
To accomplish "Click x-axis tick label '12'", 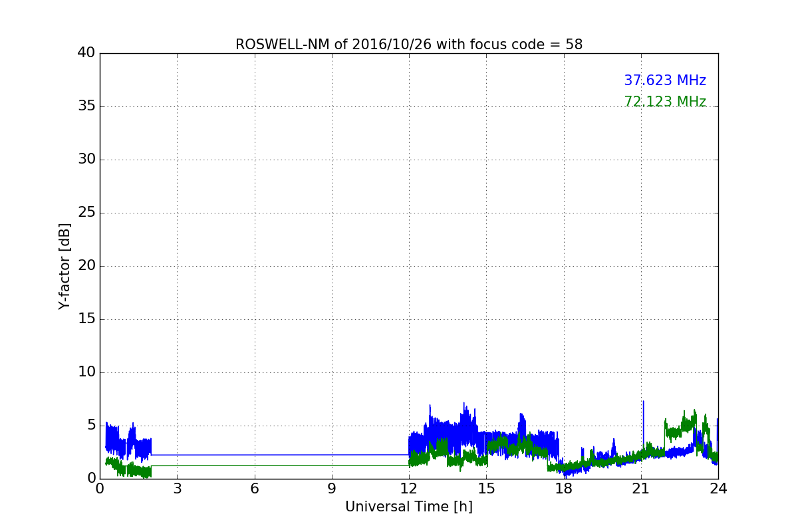I will point(409,489).
